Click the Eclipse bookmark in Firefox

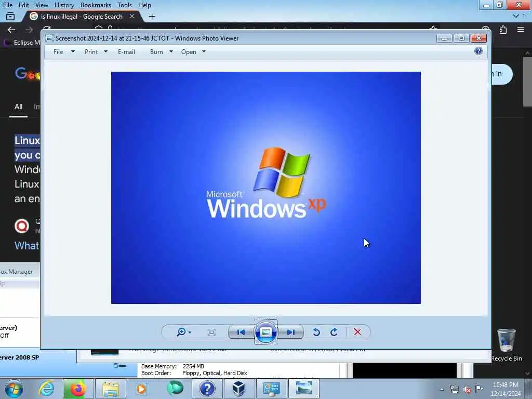pyautogui.click(x=22, y=43)
